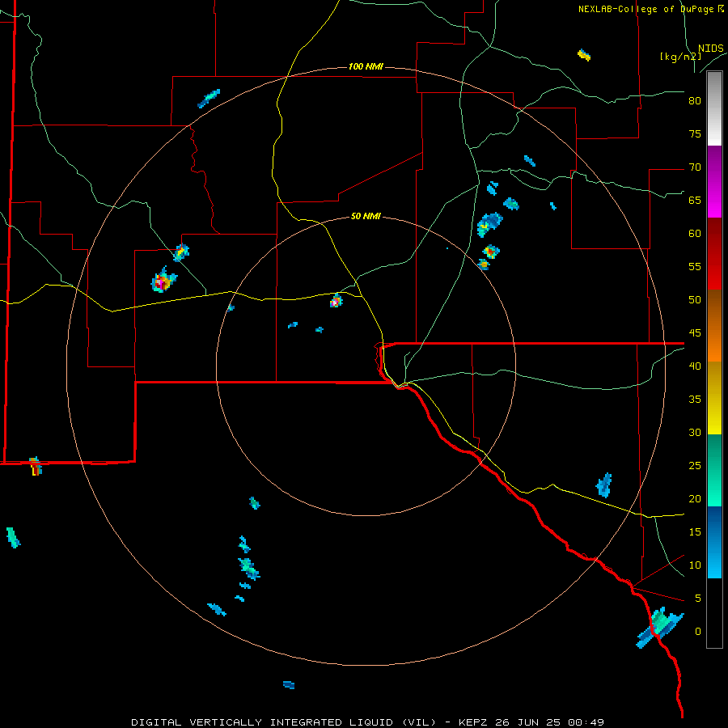728x728 pixels.
Task: Click the 20 value on the color scale
Action: coord(695,498)
